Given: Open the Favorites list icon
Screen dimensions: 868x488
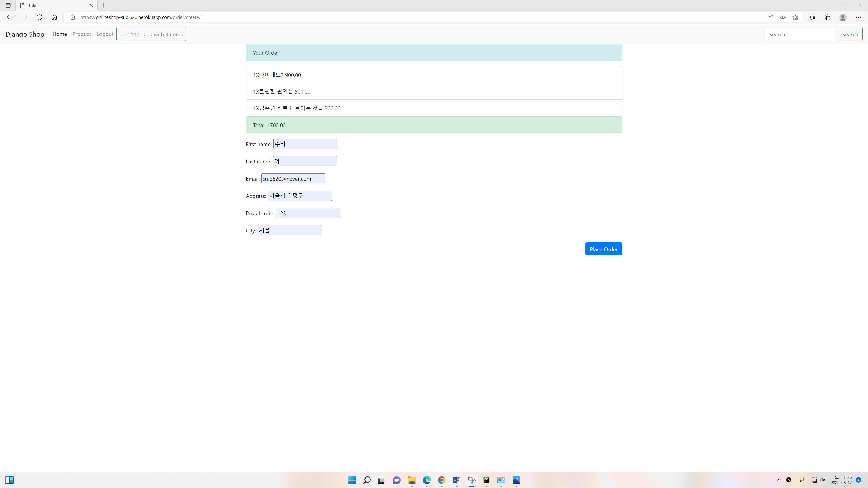Looking at the screenshot, I should coord(812,17).
